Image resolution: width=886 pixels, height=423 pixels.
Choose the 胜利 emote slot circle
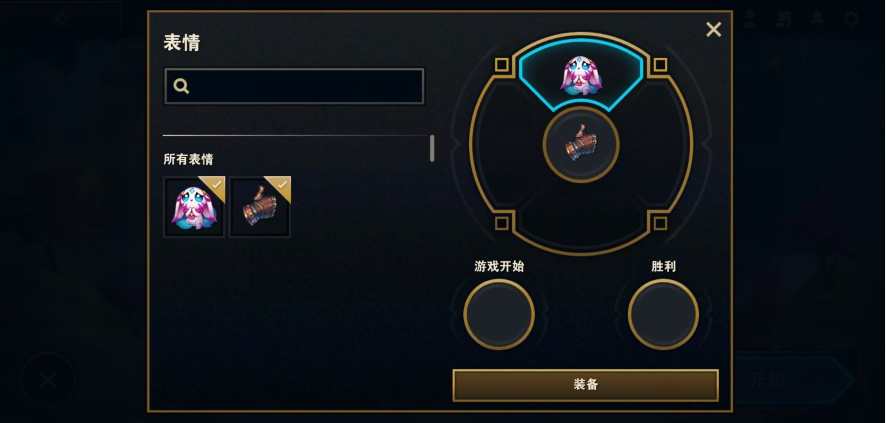(663, 314)
